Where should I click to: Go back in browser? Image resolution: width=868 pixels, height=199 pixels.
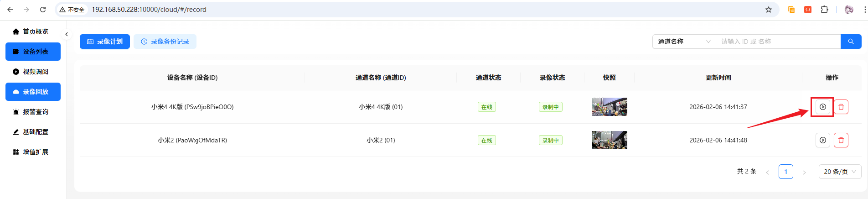tap(10, 10)
